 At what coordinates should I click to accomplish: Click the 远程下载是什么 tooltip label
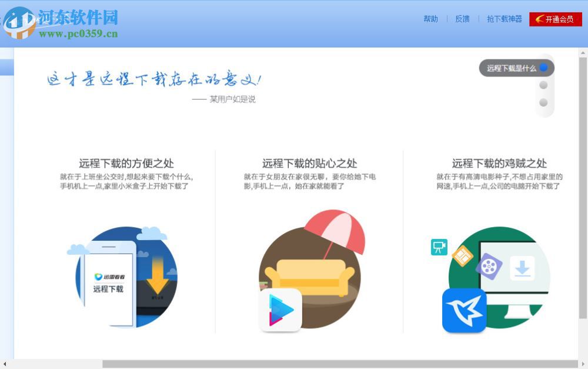tap(510, 68)
